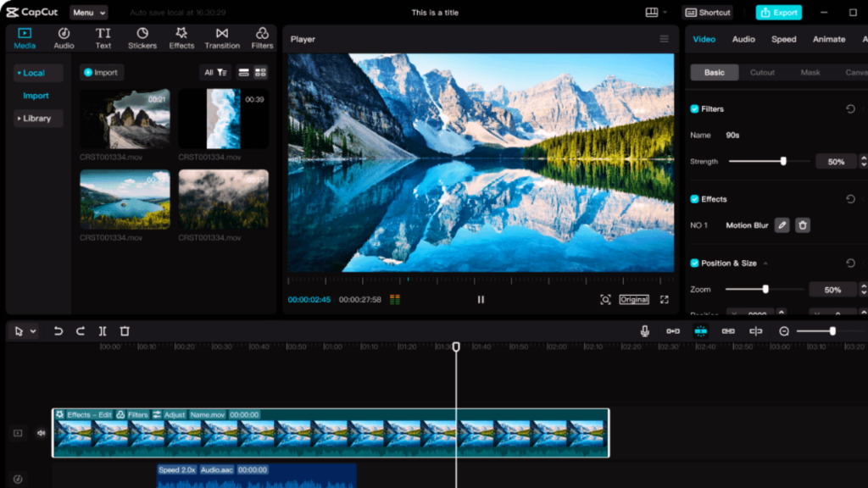This screenshot has height=488, width=868.
Task: Disable the Effects checkbox
Action: point(695,199)
